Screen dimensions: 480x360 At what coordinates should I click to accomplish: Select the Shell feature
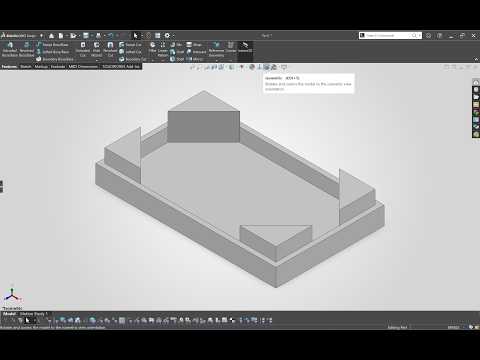coord(177,59)
